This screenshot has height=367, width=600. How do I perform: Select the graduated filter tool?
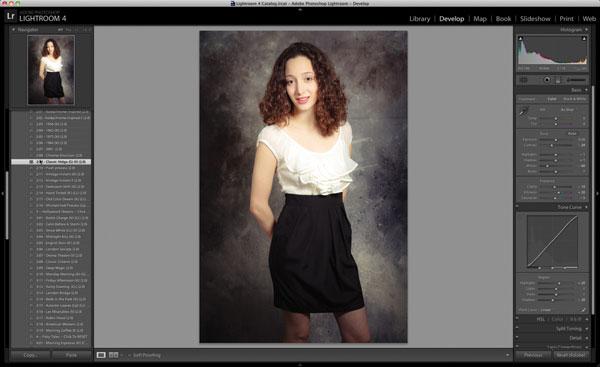pyautogui.click(x=558, y=80)
